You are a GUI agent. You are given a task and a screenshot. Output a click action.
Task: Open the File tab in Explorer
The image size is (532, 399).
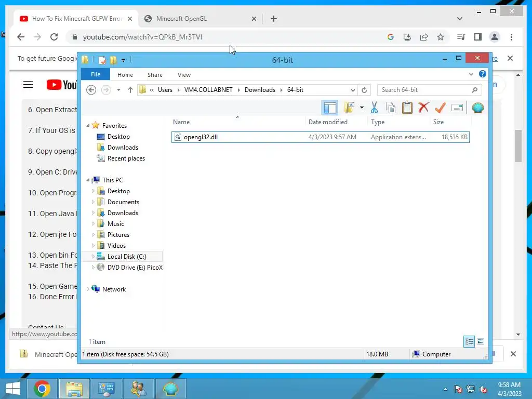pyautogui.click(x=96, y=74)
